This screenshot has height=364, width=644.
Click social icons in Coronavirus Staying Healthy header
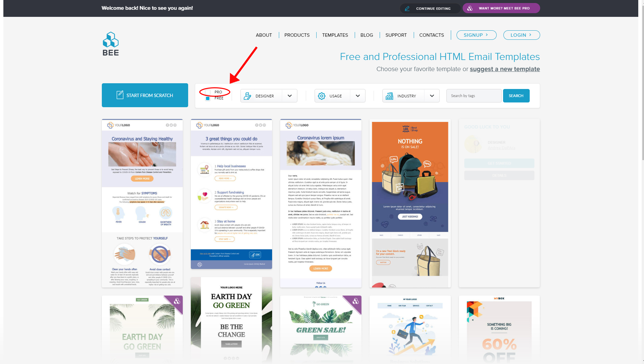(171, 125)
